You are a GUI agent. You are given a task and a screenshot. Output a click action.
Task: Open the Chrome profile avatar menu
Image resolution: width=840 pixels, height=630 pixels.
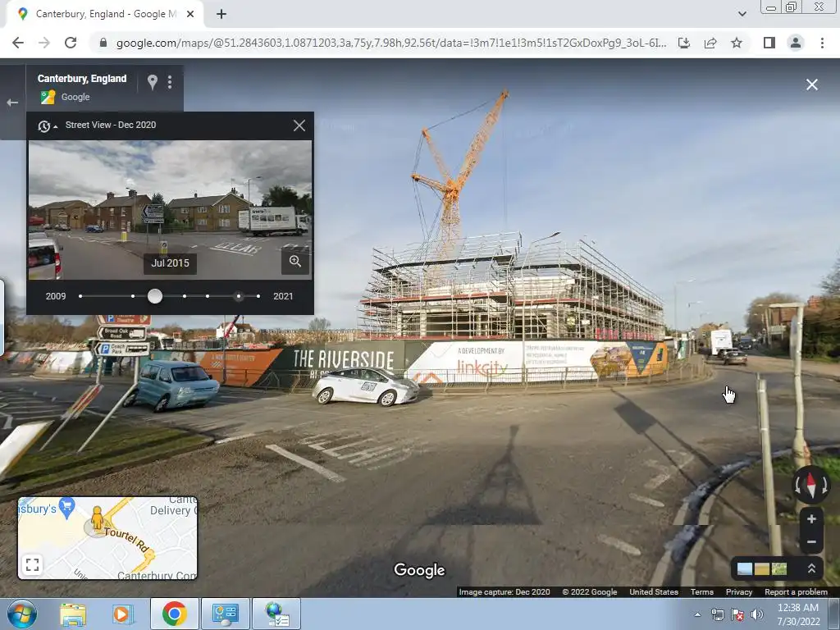click(x=796, y=43)
